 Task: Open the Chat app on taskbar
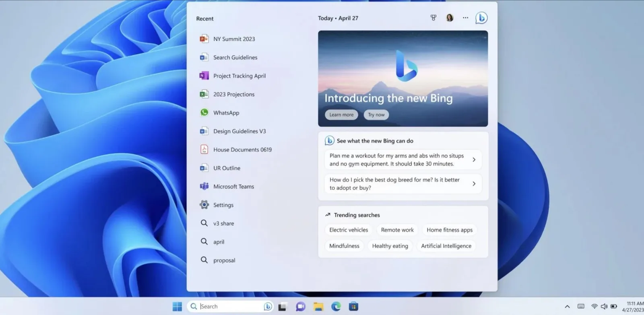coord(300,307)
